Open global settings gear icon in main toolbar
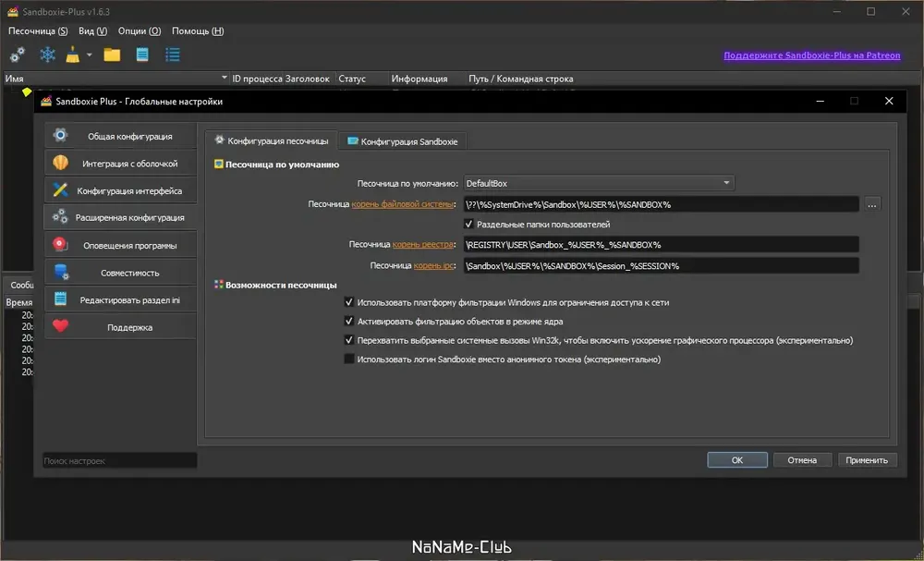 point(17,55)
